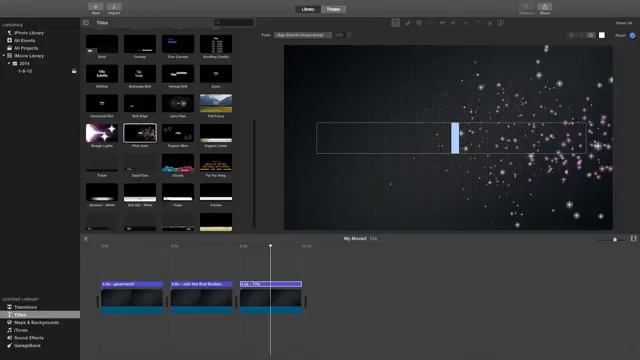Click the title text box in viewer
The width and height of the screenshot is (640, 360).
click(451, 138)
